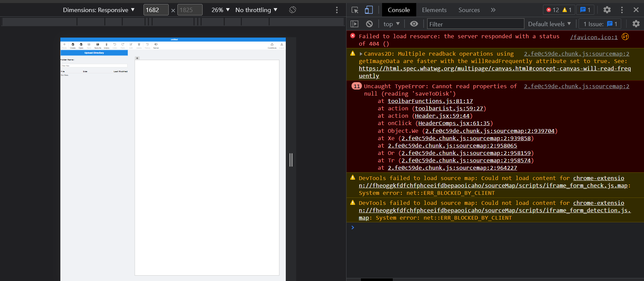Open the 26% zoom dropdown
Screen dimensions: 644x281
tap(221, 10)
